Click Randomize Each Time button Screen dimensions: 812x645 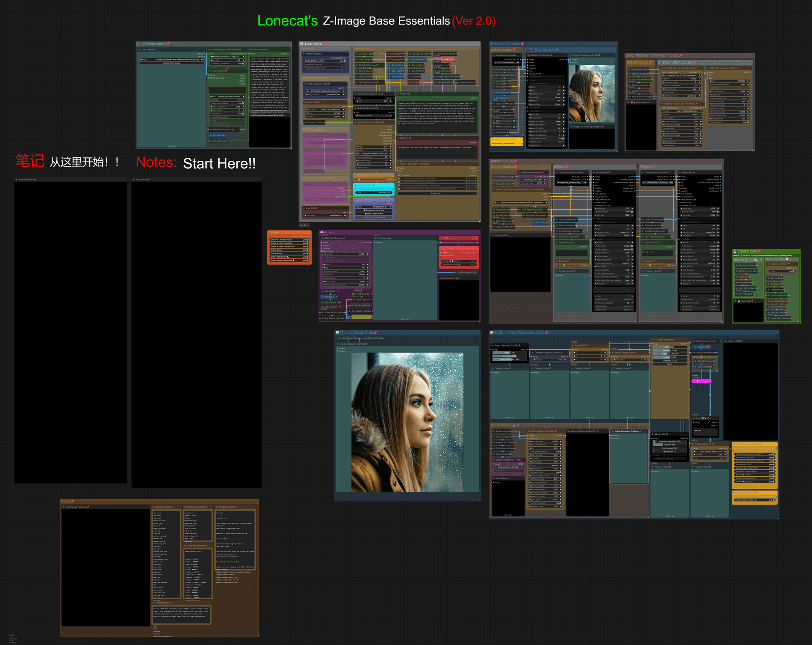pyautogui.click(x=374, y=210)
